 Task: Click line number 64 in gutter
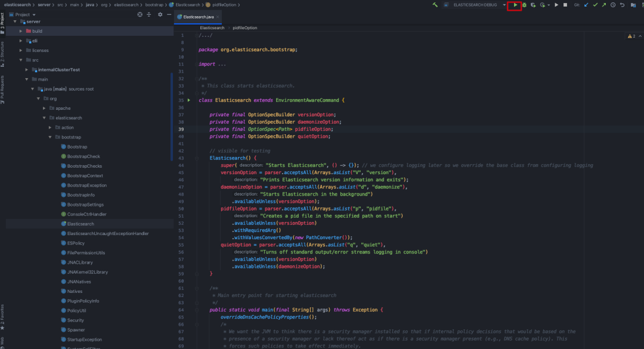click(x=181, y=310)
